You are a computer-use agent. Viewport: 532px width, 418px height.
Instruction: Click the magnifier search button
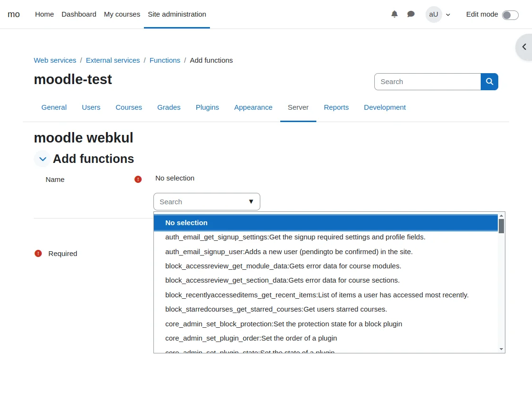click(x=489, y=82)
